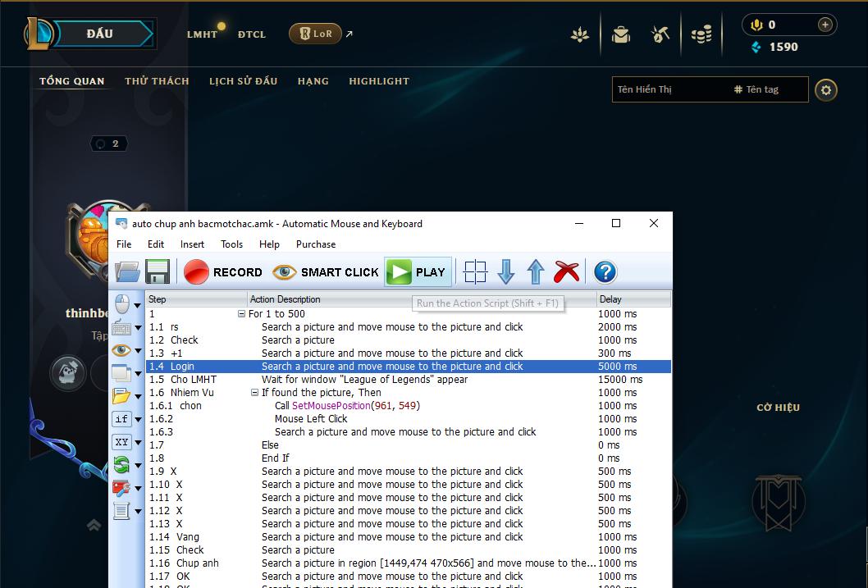Open dropdown arrow next to XY icon
The width and height of the screenshot is (868, 588).
point(137,443)
